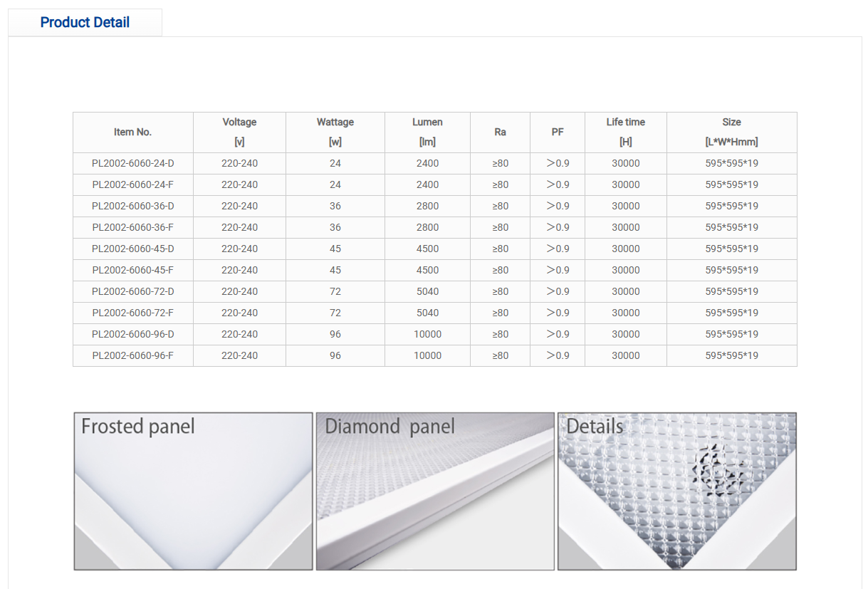View the Diamond panel image
The image size is (868, 589).
point(435,491)
